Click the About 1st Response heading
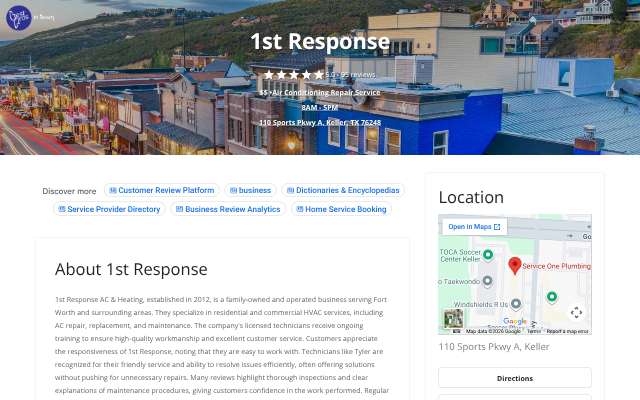Image resolution: width=640 pixels, height=400 pixels. point(131,269)
